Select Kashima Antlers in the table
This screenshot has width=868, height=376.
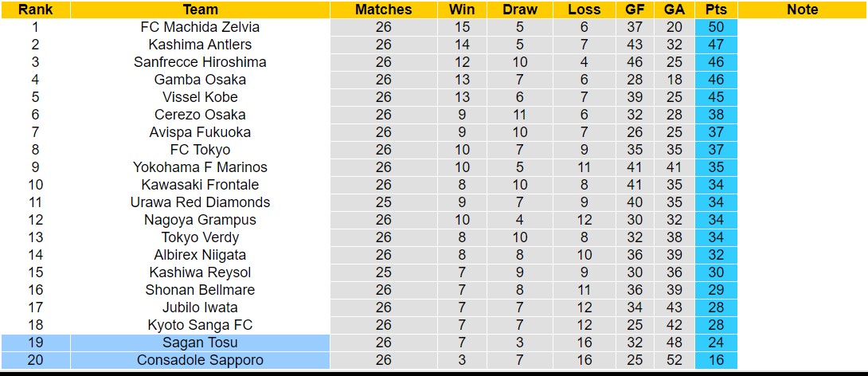point(200,45)
